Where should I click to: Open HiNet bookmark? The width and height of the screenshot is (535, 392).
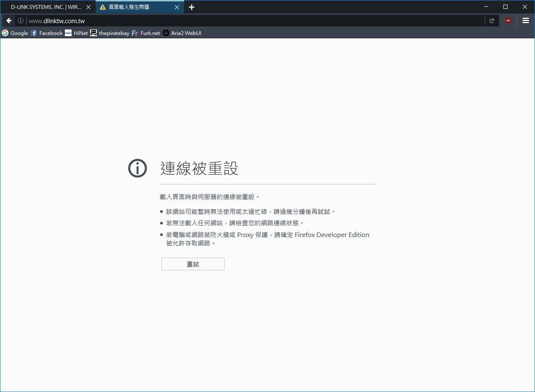coord(76,33)
